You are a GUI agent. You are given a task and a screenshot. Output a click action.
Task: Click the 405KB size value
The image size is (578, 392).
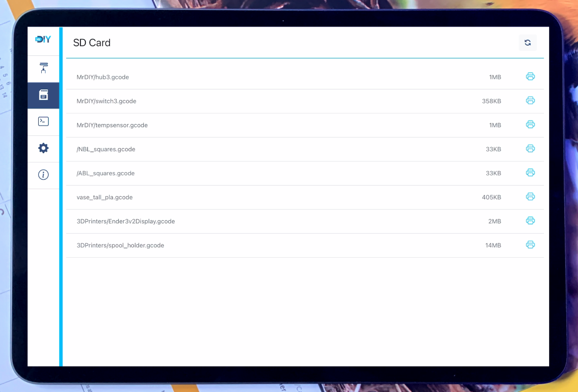(x=491, y=197)
